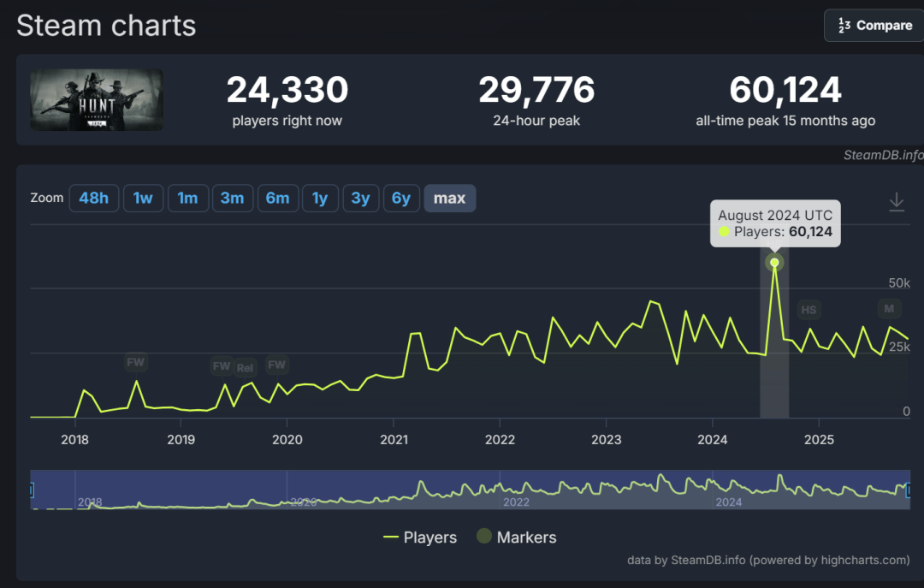Switch zoom to 1w
The height and width of the screenshot is (588, 924).
click(143, 199)
